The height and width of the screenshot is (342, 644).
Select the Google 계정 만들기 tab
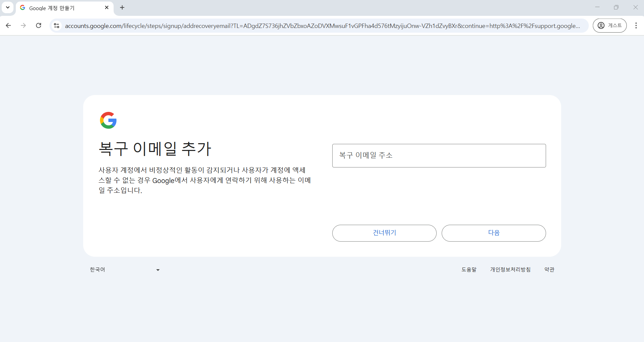coord(65,8)
